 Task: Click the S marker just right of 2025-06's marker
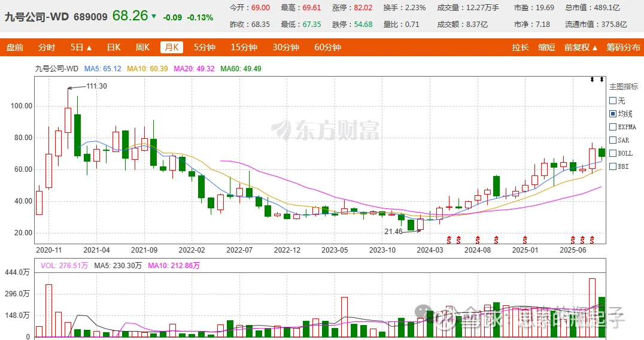click(x=582, y=240)
